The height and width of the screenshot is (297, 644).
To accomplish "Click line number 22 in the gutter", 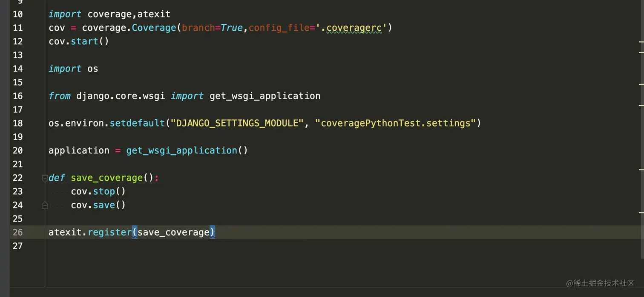I will point(17,178).
